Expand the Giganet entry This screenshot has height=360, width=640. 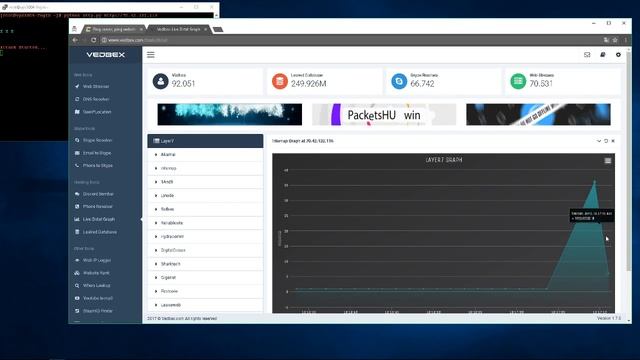coord(205,278)
